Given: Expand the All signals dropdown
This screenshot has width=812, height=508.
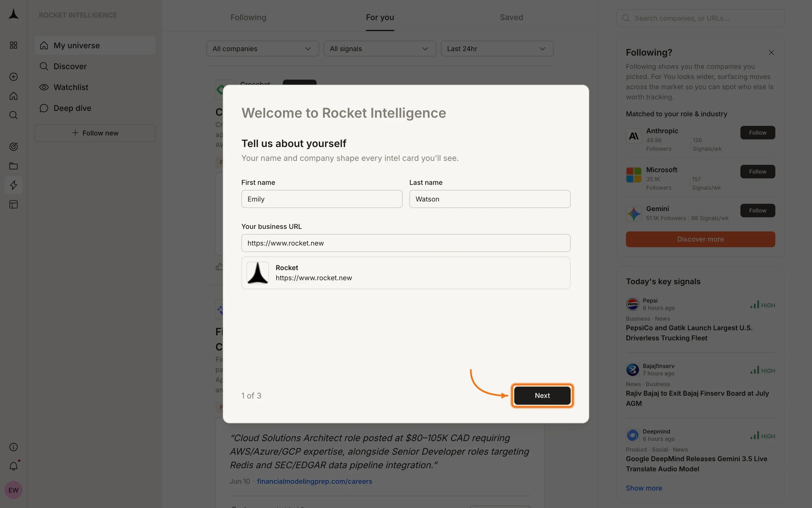Looking at the screenshot, I should [380, 49].
